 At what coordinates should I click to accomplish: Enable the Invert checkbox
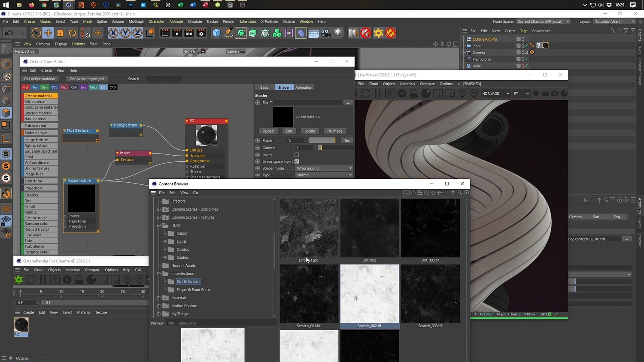coord(297,155)
